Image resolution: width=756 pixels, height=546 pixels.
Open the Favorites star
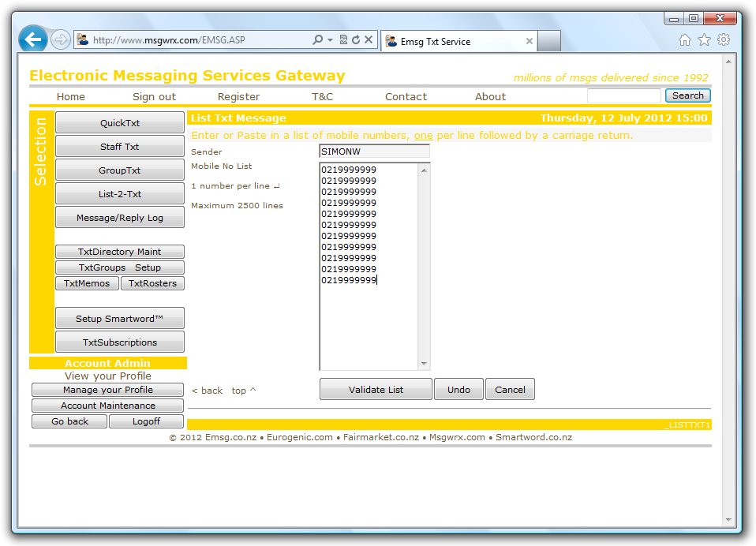(705, 39)
